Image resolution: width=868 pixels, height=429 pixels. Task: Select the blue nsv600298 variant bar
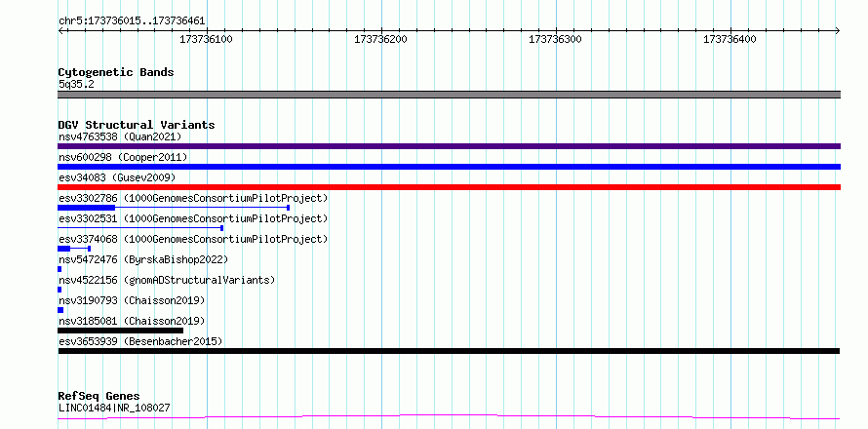tap(449, 167)
